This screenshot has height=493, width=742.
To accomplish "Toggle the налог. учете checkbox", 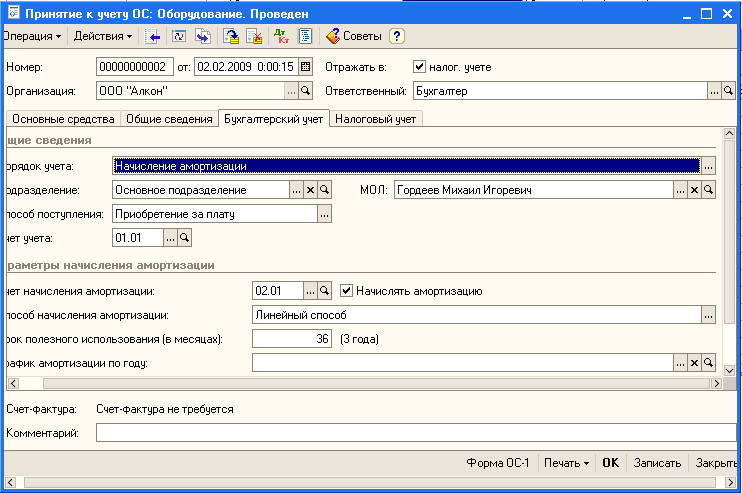I will [420, 67].
